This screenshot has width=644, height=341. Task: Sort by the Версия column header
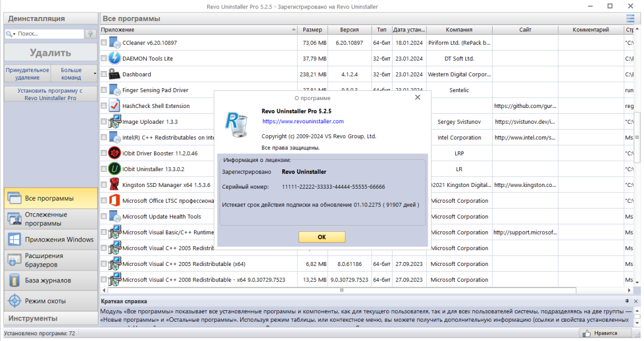coord(349,30)
